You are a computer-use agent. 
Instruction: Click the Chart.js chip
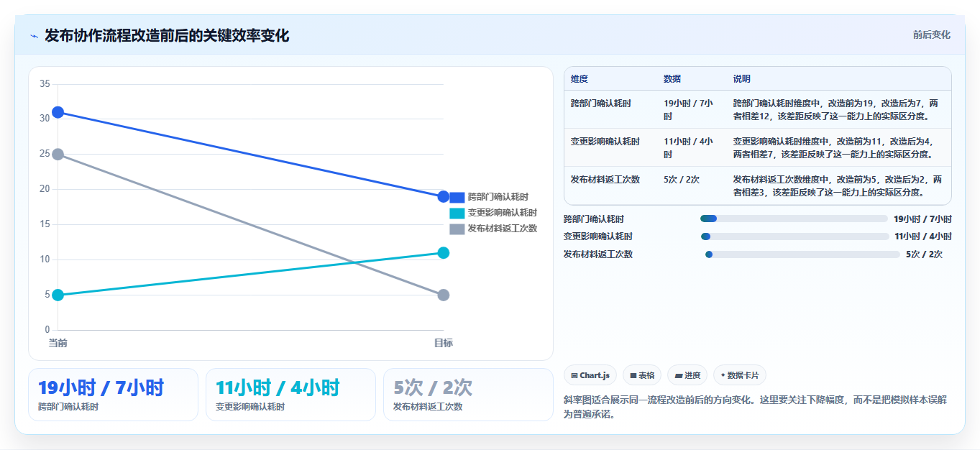[x=590, y=375]
